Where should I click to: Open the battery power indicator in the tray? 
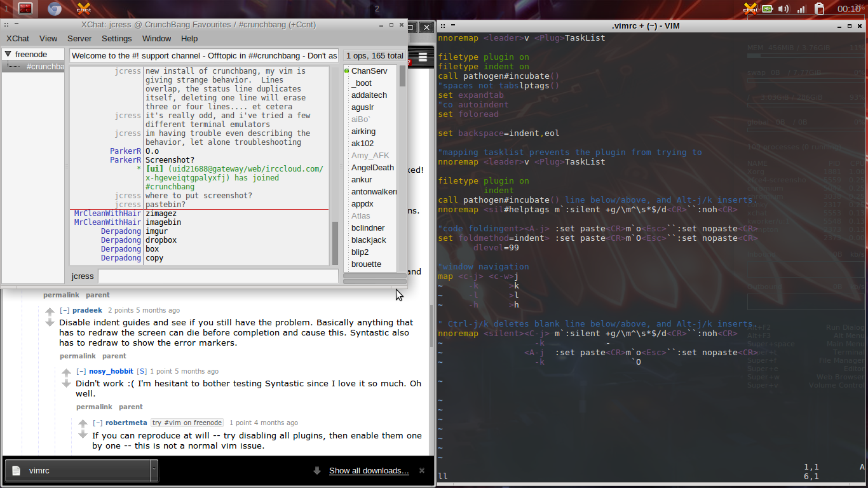pos(768,9)
